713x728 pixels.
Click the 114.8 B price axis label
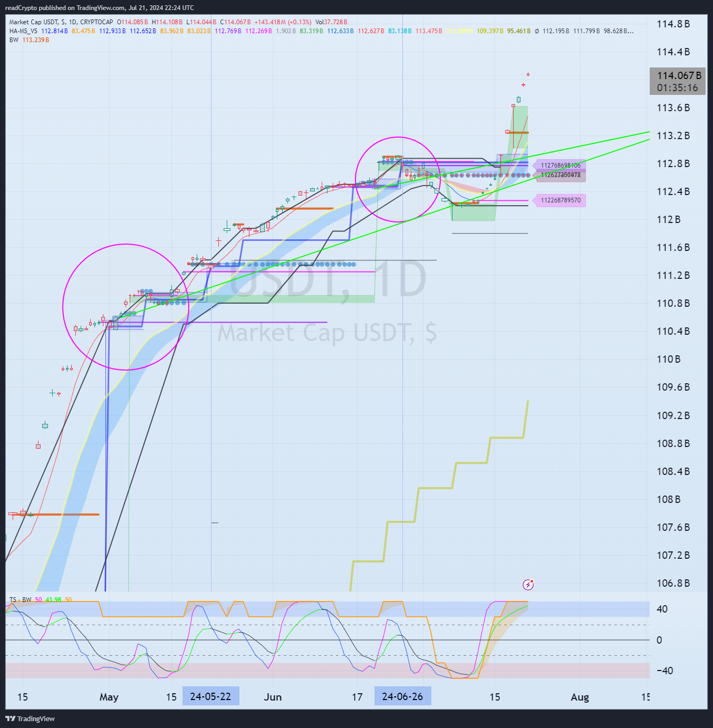tap(673, 24)
